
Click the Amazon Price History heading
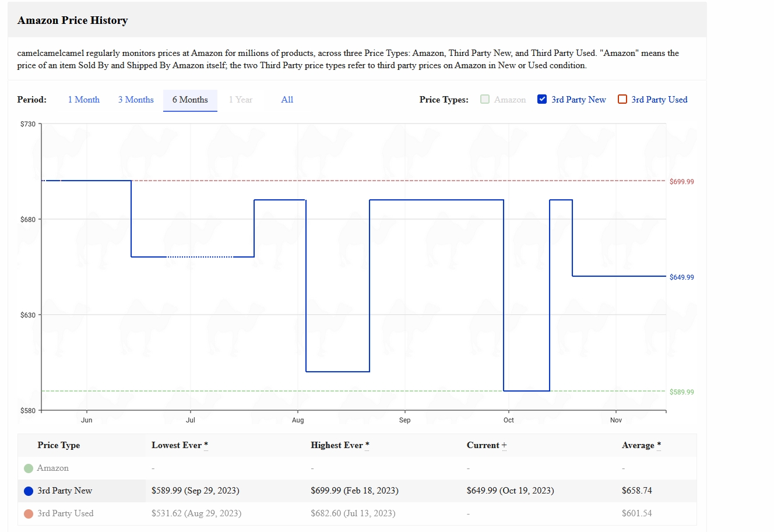click(73, 20)
